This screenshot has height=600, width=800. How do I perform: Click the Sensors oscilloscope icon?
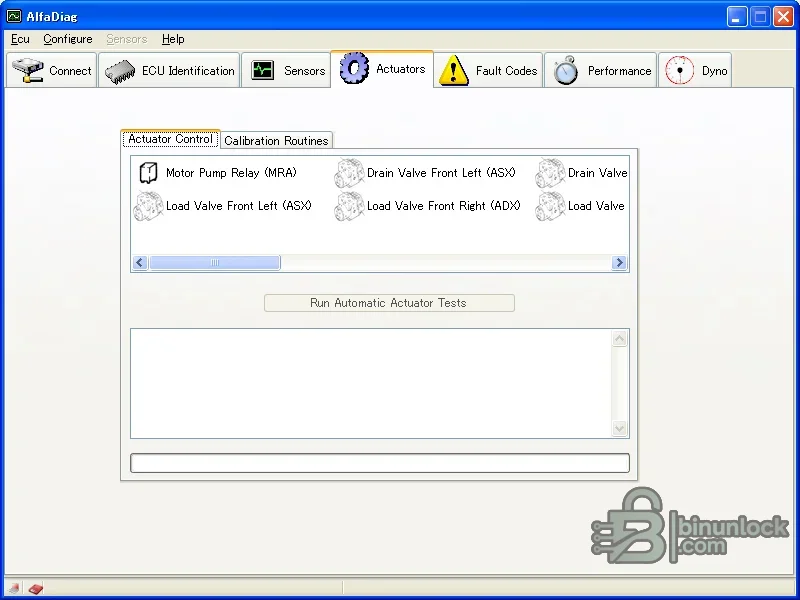(263, 70)
